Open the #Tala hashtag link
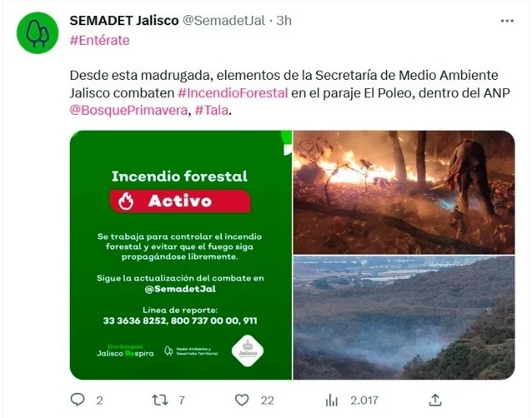Viewport: 532px width, 418px height. pyautogui.click(x=212, y=110)
